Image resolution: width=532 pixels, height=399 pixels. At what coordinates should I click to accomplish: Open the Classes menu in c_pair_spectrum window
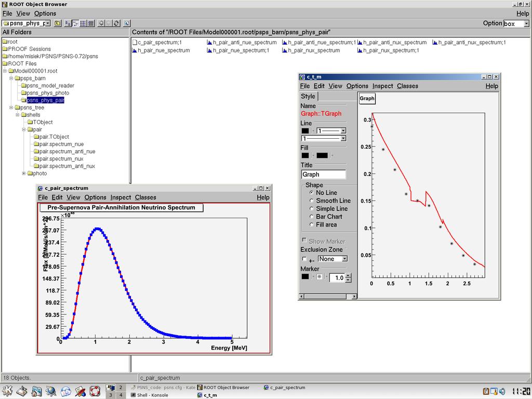tap(145, 197)
